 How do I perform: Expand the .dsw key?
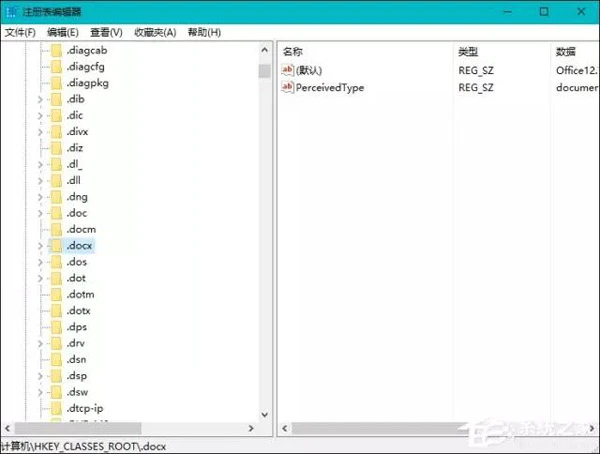tap(40, 392)
